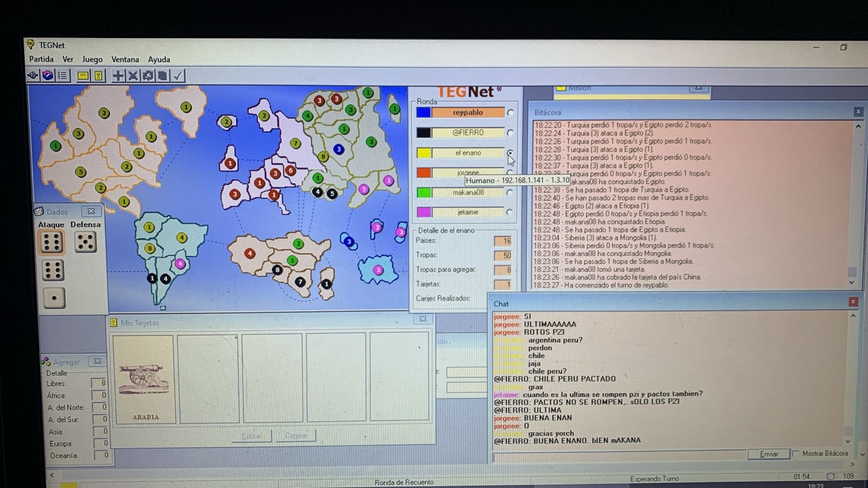Click the Europa troop count field
This screenshot has height=488, width=868.
(101, 444)
